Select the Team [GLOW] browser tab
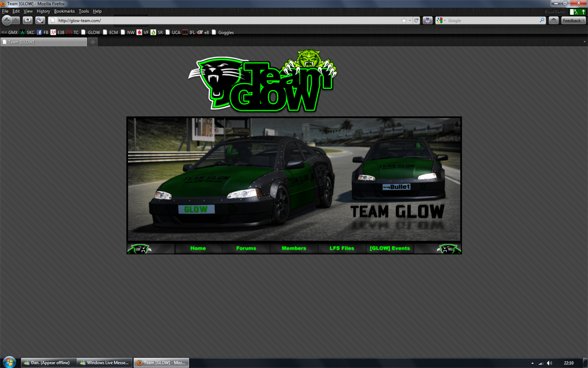Screen dimensions: 588x368 [44, 42]
